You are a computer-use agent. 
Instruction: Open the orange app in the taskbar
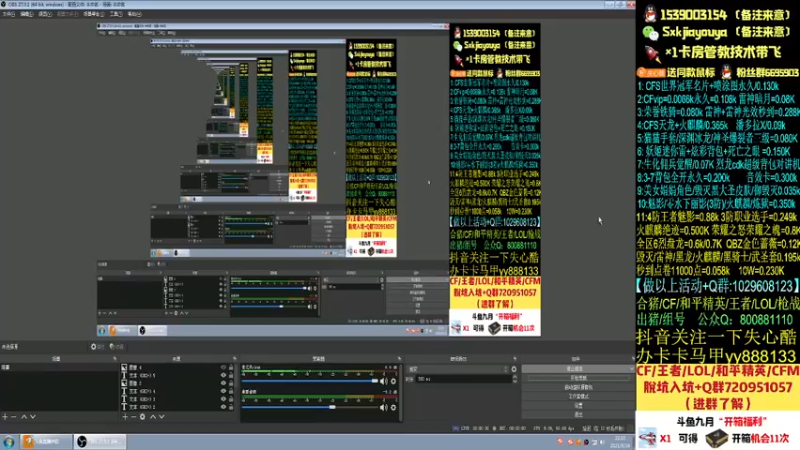coord(46,442)
